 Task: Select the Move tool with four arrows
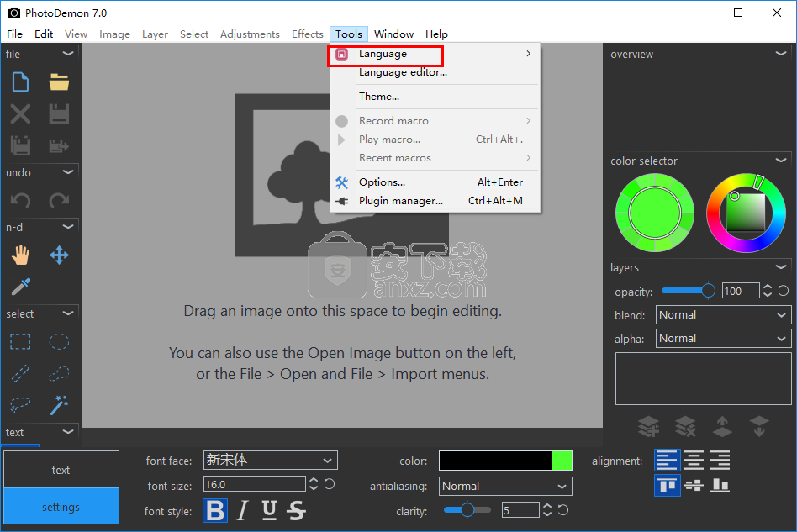[59, 255]
